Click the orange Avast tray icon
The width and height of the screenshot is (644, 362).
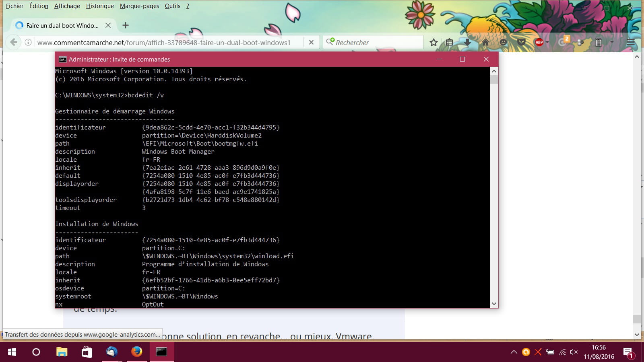click(526, 352)
